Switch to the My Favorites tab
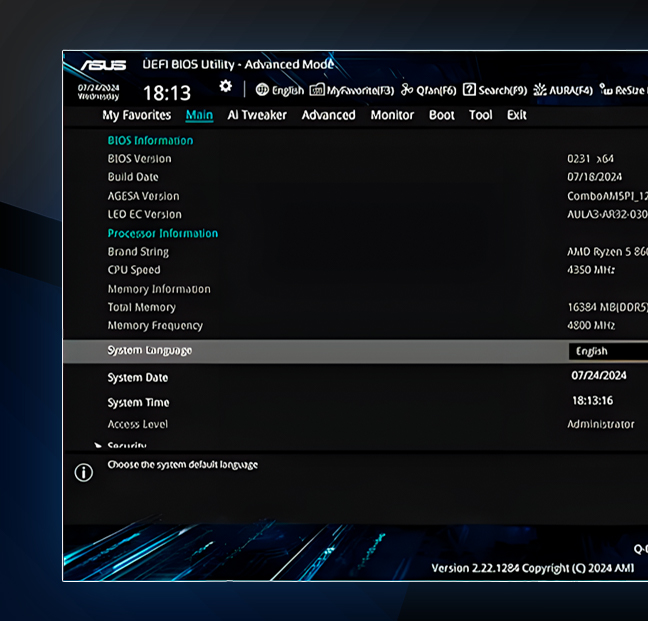Viewport: 648px width, 621px height. click(x=137, y=115)
